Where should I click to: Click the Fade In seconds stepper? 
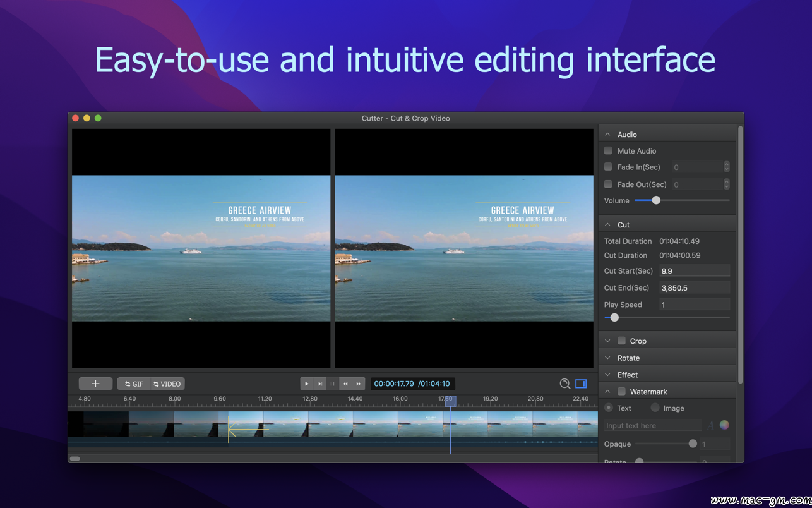click(x=727, y=167)
